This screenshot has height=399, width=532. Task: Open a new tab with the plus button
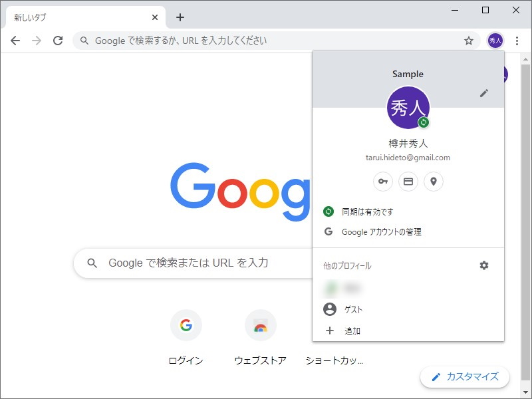pyautogui.click(x=180, y=17)
